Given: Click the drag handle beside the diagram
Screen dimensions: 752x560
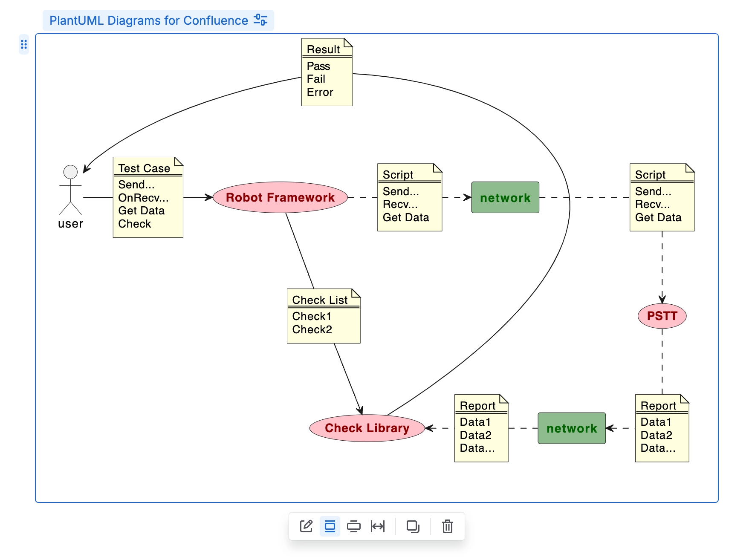Looking at the screenshot, I should [24, 44].
